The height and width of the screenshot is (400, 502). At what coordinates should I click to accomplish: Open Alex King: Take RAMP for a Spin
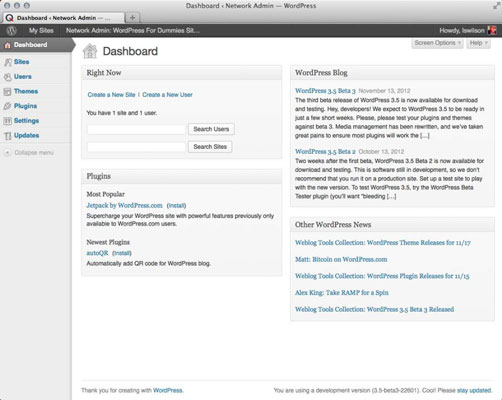tap(342, 293)
